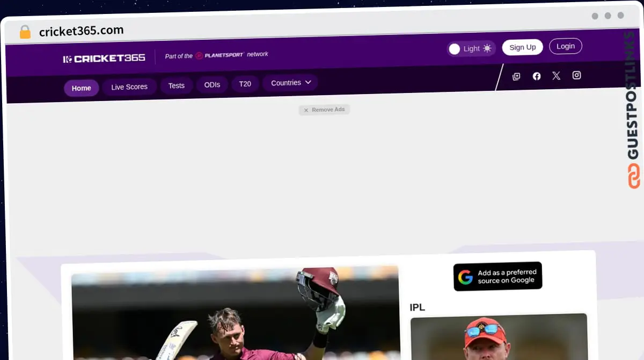Open the IPL article thumbnail
The width and height of the screenshot is (644, 360).
click(499, 337)
